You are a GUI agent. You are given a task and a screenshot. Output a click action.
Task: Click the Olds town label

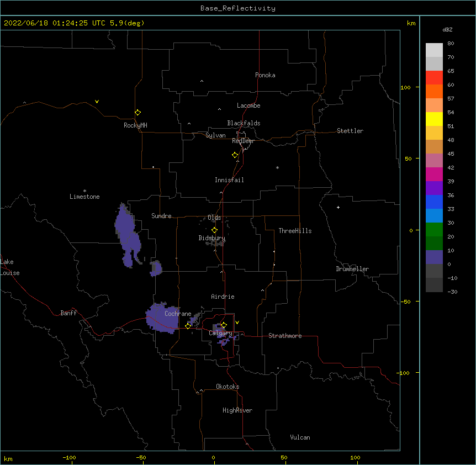click(x=214, y=218)
